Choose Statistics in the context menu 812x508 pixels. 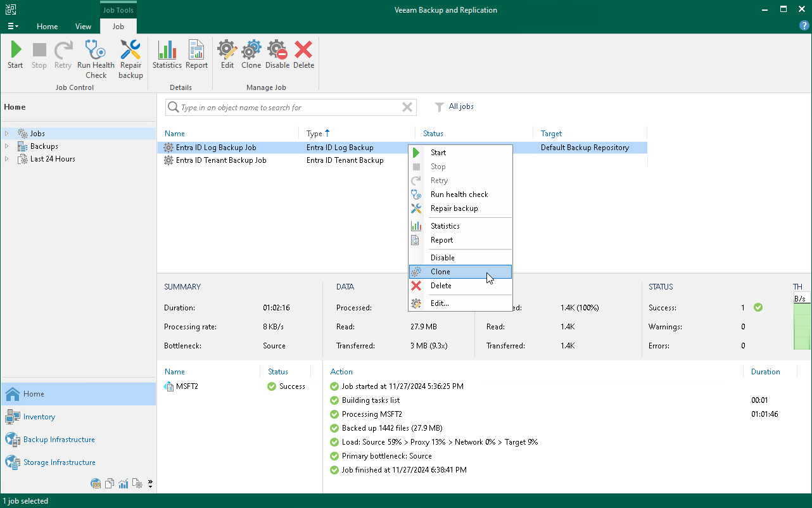[460, 226]
